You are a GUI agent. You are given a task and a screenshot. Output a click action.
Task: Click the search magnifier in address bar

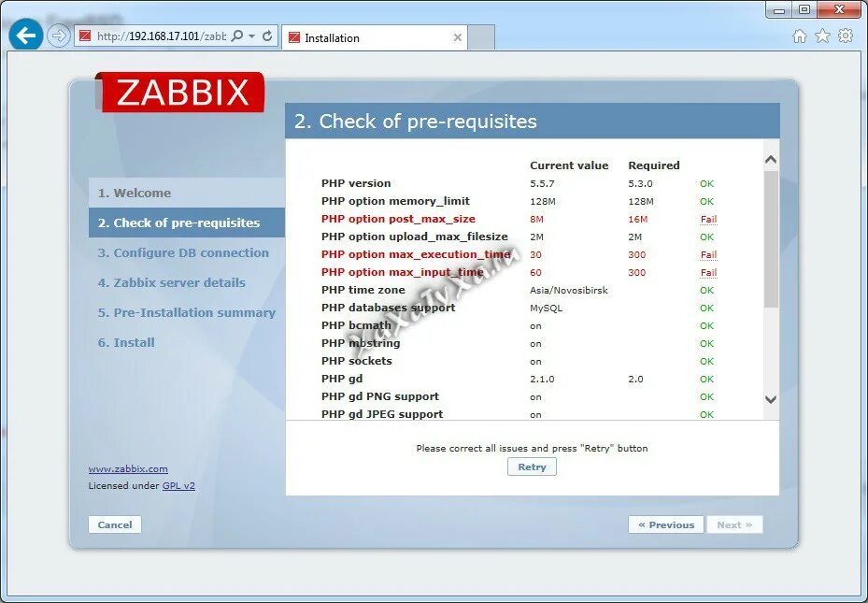(237, 36)
